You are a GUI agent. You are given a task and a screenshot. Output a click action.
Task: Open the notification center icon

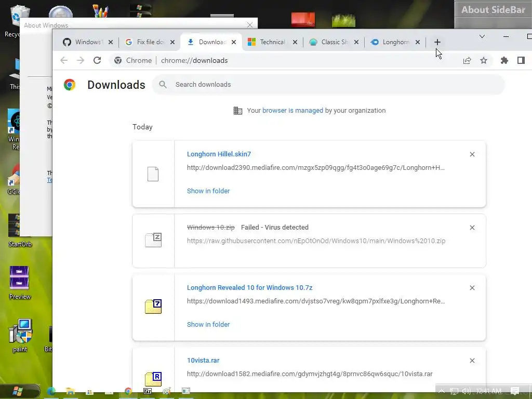click(515, 391)
